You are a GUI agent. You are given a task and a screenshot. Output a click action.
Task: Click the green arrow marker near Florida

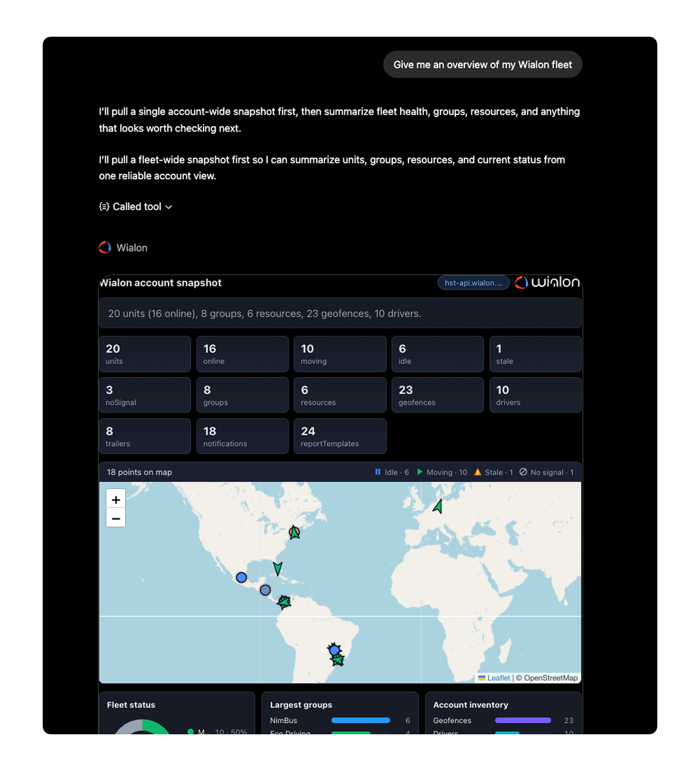click(x=278, y=568)
